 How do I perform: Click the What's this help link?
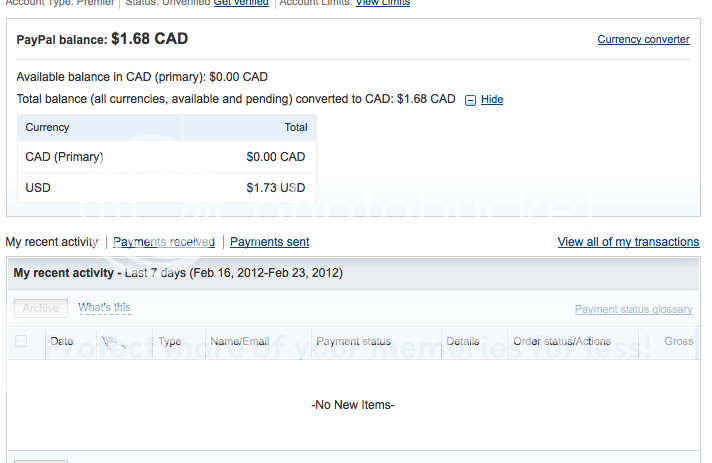click(x=104, y=308)
